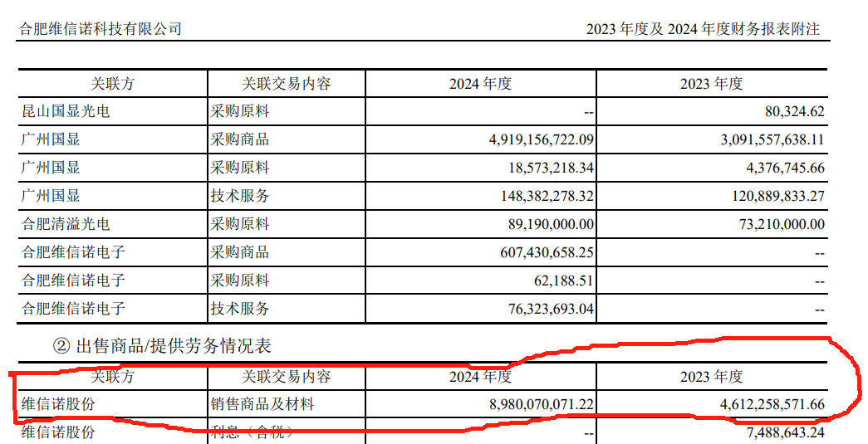Click 技术服务 in the 广州国显 row
This screenshot has width=868, height=444.
pos(239,196)
